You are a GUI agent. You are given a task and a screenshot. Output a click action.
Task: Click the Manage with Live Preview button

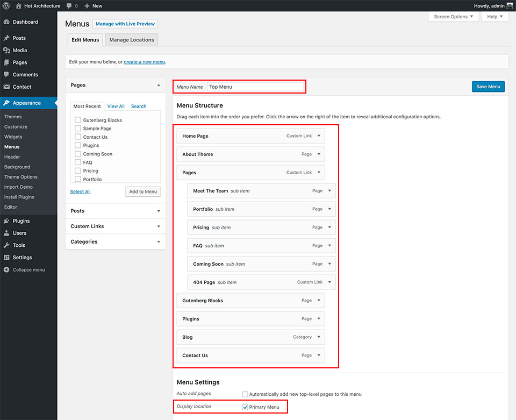point(125,24)
